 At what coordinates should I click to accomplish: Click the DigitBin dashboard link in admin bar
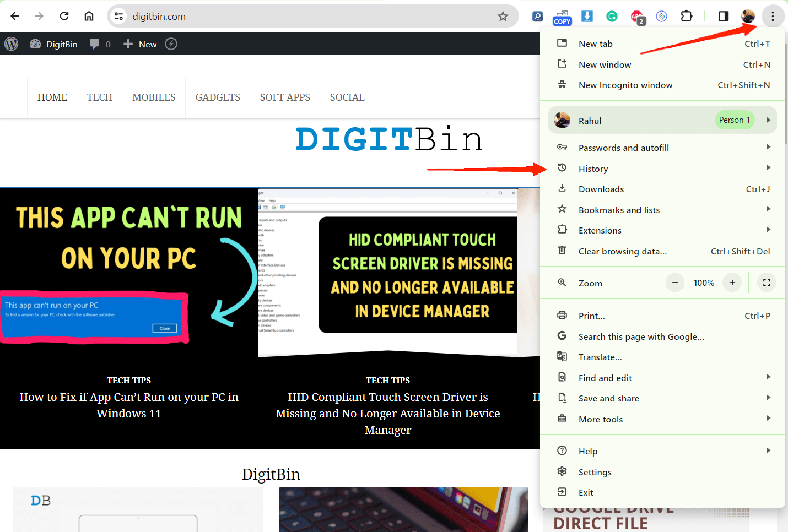(x=53, y=44)
